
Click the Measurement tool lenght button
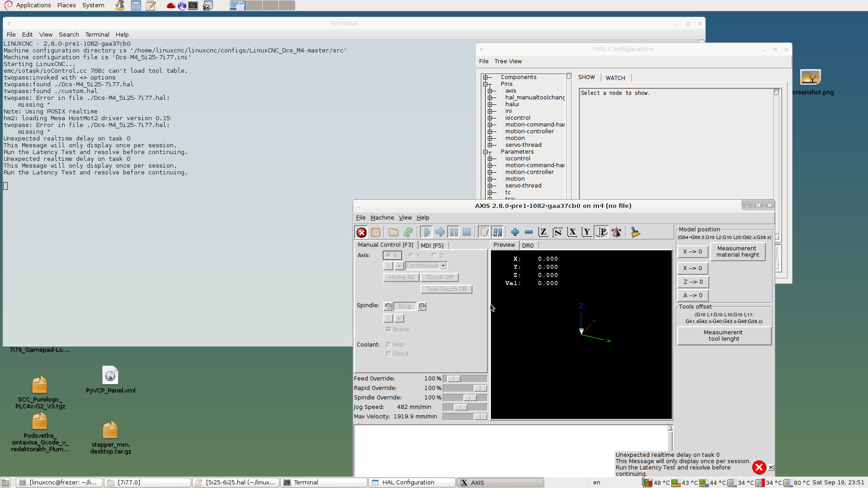pos(724,336)
